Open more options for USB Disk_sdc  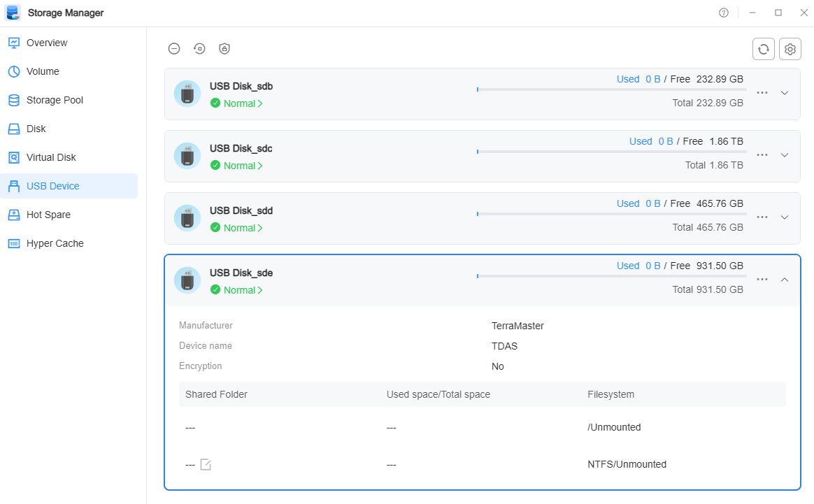(762, 155)
